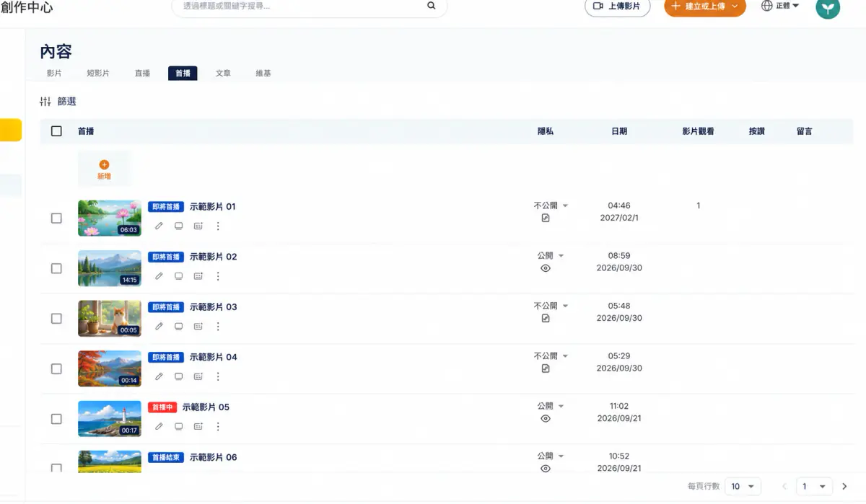Click the subtitles icon under 示範影片 02
The width and height of the screenshot is (866, 504).
click(x=198, y=276)
